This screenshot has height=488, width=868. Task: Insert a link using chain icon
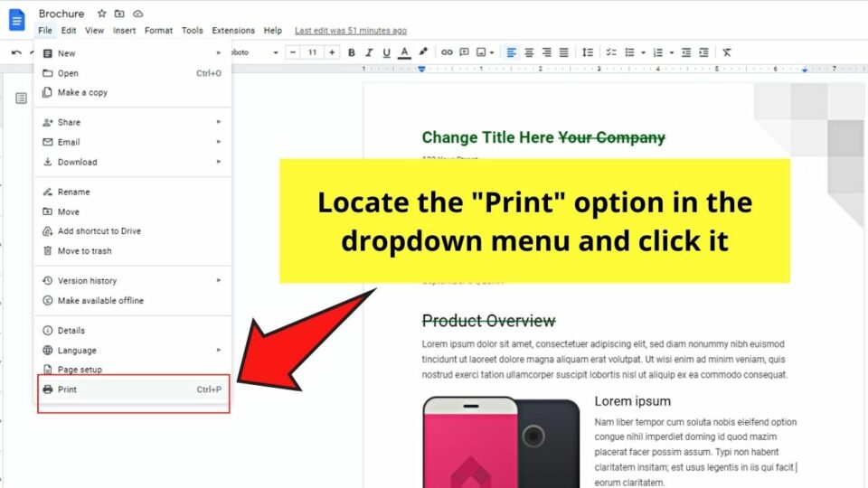[447, 52]
